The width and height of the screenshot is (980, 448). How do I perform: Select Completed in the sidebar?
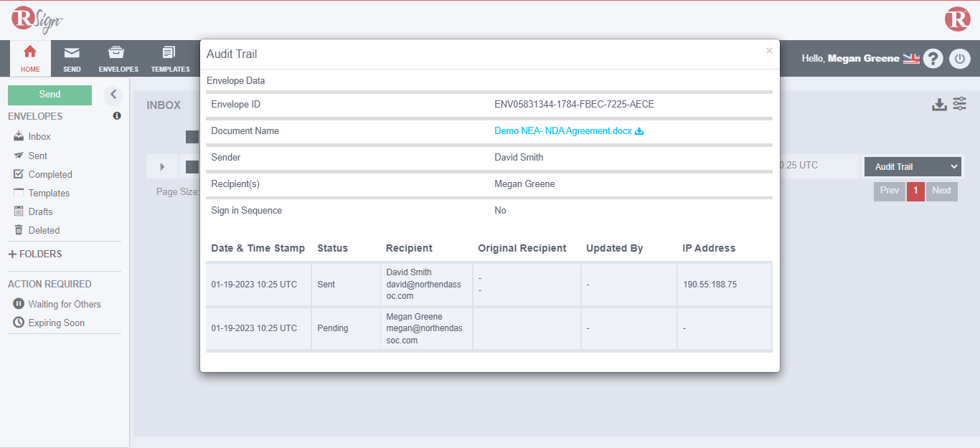[x=50, y=174]
